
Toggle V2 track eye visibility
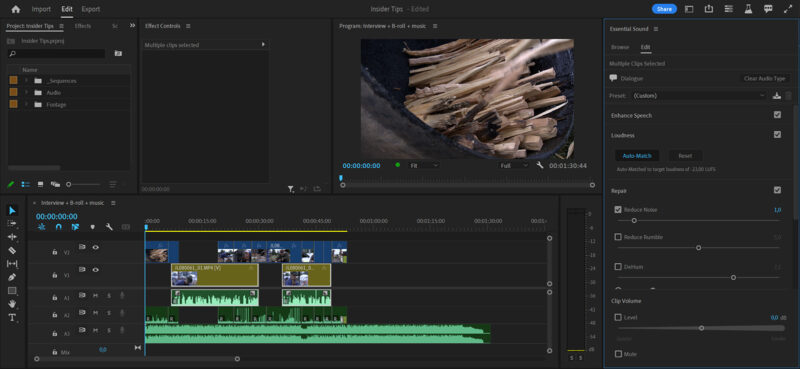coord(95,247)
